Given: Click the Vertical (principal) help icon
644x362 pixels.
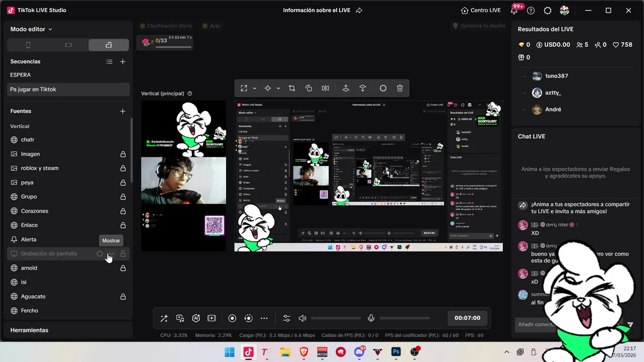Looking at the screenshot, I should point(190,94).
